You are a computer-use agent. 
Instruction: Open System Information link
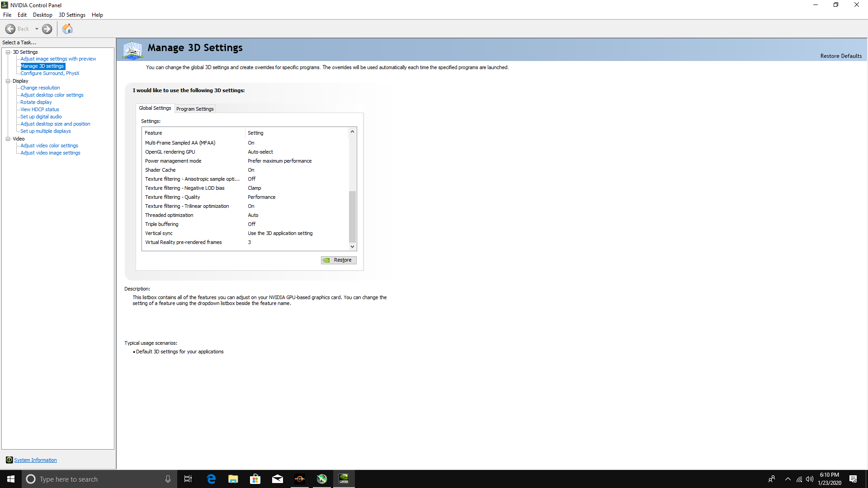(x=35, y=460)
